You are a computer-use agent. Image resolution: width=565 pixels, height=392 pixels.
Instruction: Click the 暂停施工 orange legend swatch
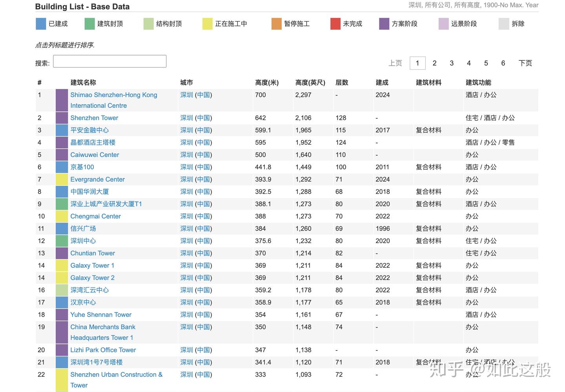tap(277, 24)
